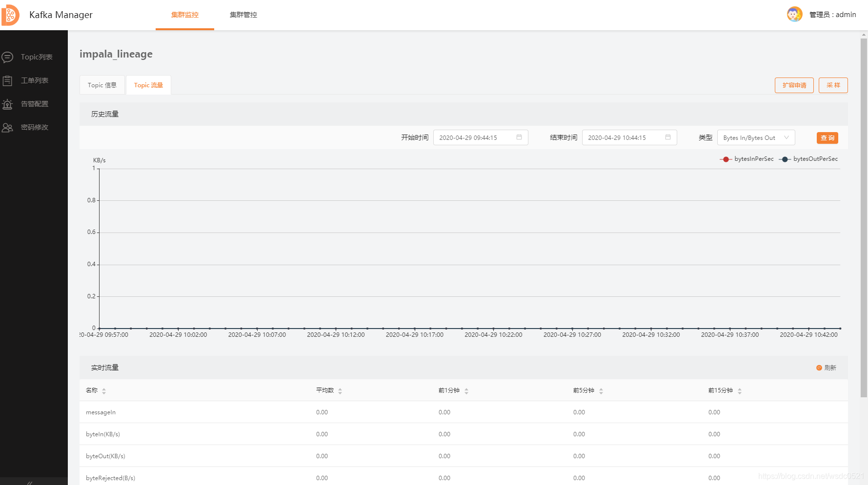The image size is (868, 485).
Task: Open the admin user avatar
Action: 794,14
